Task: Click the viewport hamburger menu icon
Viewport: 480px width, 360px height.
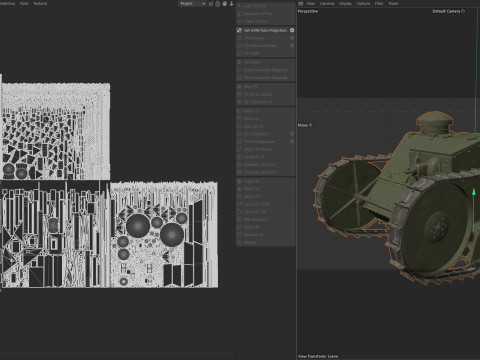Action: [301, 4]
